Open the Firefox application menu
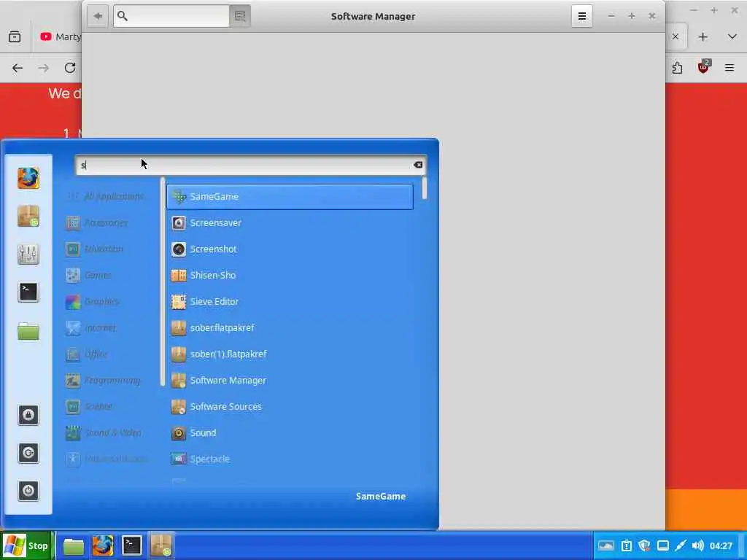The height and width of the screenshot is (560, 747). click(729, 68)
